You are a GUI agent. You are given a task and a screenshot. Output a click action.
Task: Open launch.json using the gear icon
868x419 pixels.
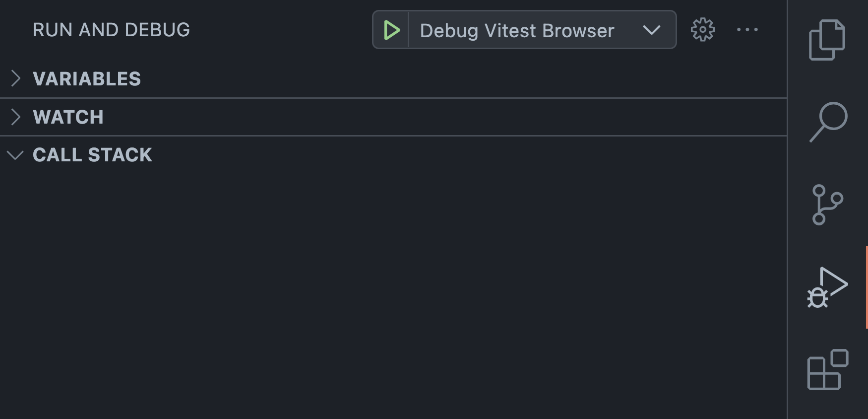pos(702,30)
